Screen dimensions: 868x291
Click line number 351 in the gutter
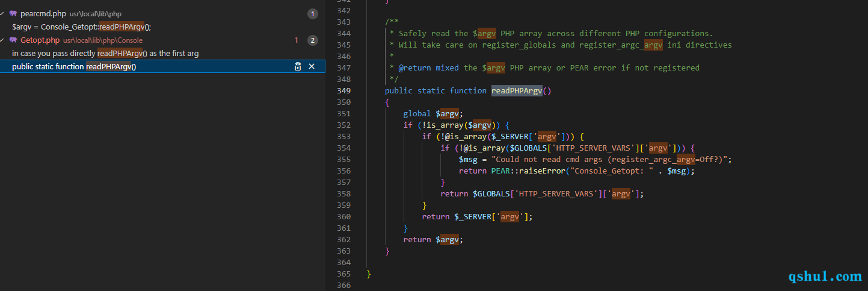pyautogui.click(x=343, y=113)
